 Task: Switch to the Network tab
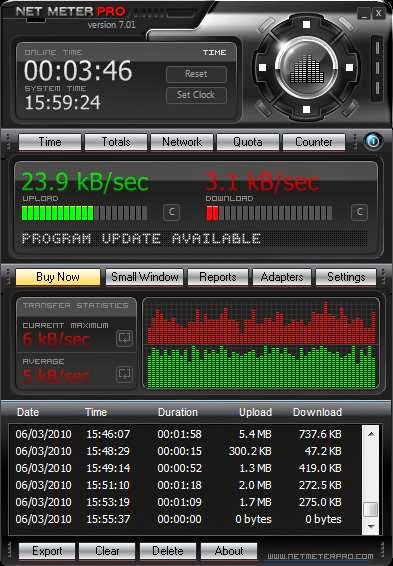click(182, 142)
